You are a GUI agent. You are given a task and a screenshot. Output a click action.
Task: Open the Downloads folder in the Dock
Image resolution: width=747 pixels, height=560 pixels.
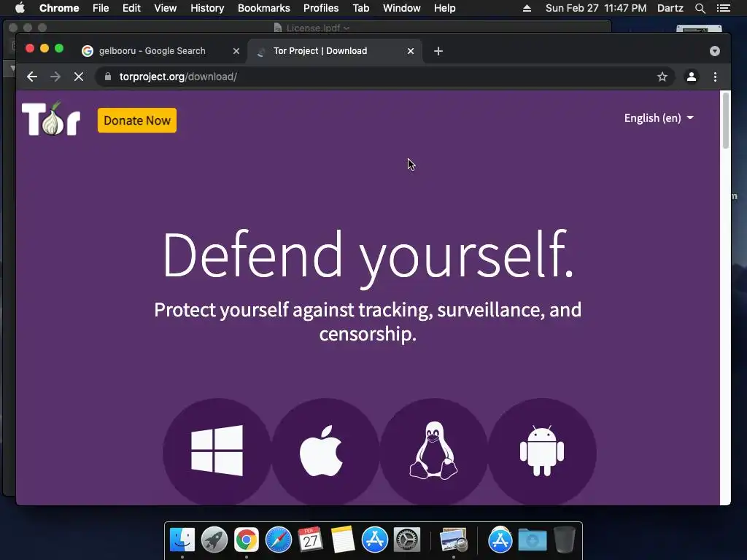pyautogui.click(x=532, y=540)
